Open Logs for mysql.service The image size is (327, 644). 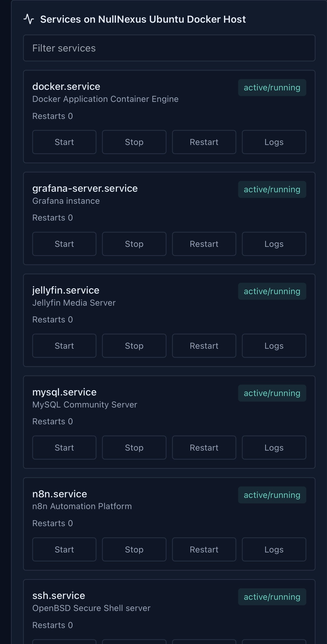click(x=274, y=448)
